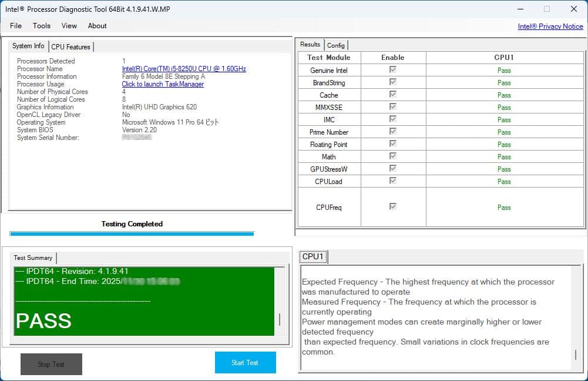Toggle the CPUFreq enable checkbox
The width and height of the screenshot is (588, 381).
393,207
